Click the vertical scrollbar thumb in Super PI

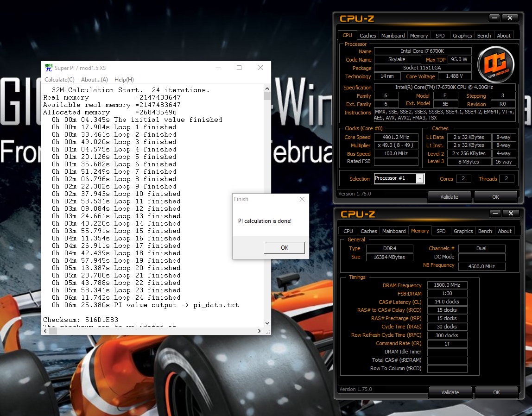click(267, 96)
